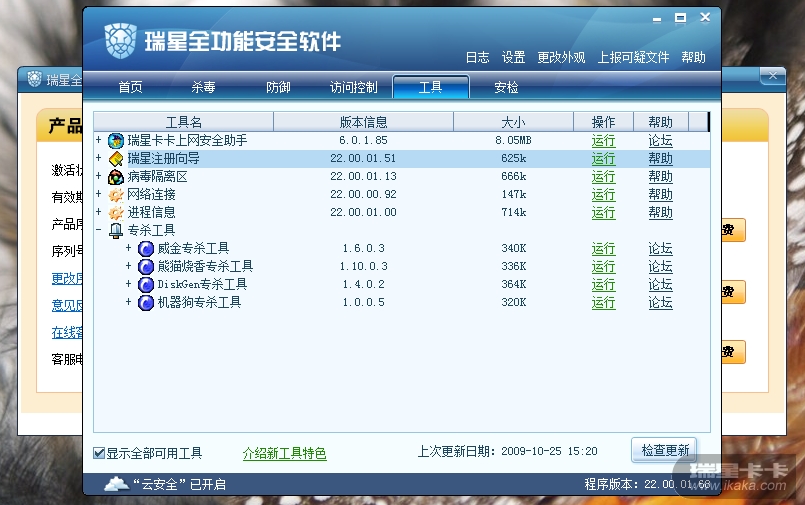The height and width of the screenshot is (505, 805).
Task: Run 机器狗专杀工具 via 运行 link
Action: point(603,302)
